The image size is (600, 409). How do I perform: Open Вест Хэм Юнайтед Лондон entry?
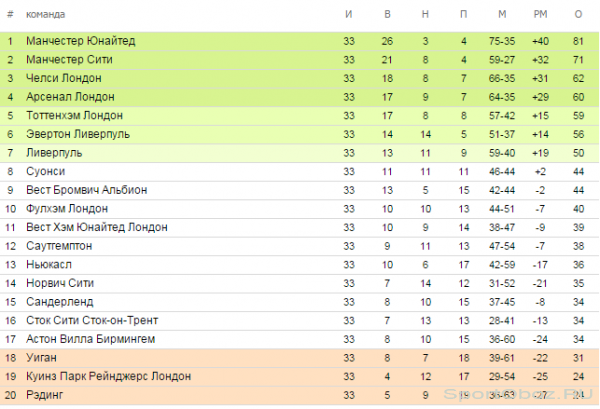(97, 227)
